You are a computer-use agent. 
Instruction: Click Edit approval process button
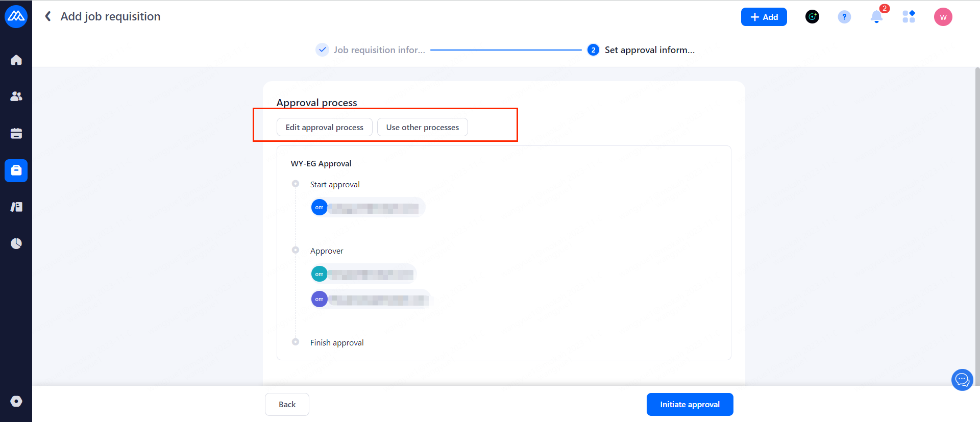(324, 127)
